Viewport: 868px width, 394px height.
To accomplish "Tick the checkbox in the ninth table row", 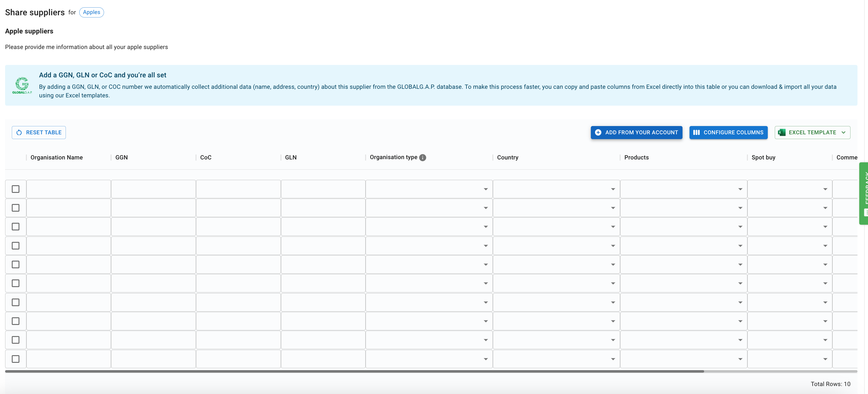I will 16,340.
